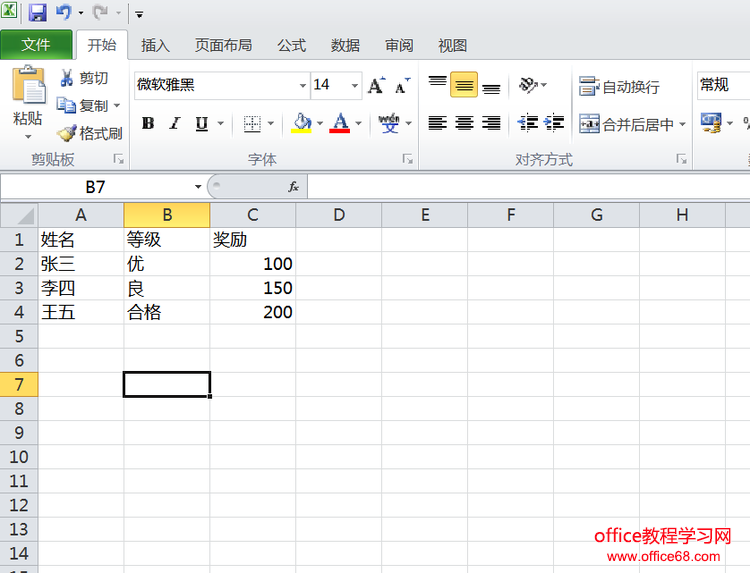
Task: Select header cell 奖励
Action: [x=253, y=239]
